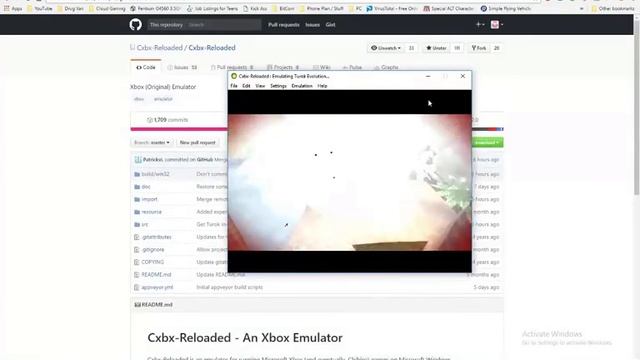Open the appveyor.yml file
The height and width of the screenshot is (360, 640).
pyautogui.click(x=157, y=288)
